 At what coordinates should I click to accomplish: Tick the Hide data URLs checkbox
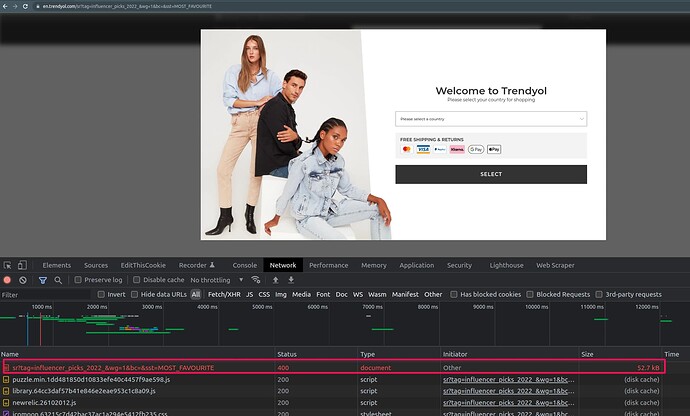pyautogui.click(x=135, y=295)
